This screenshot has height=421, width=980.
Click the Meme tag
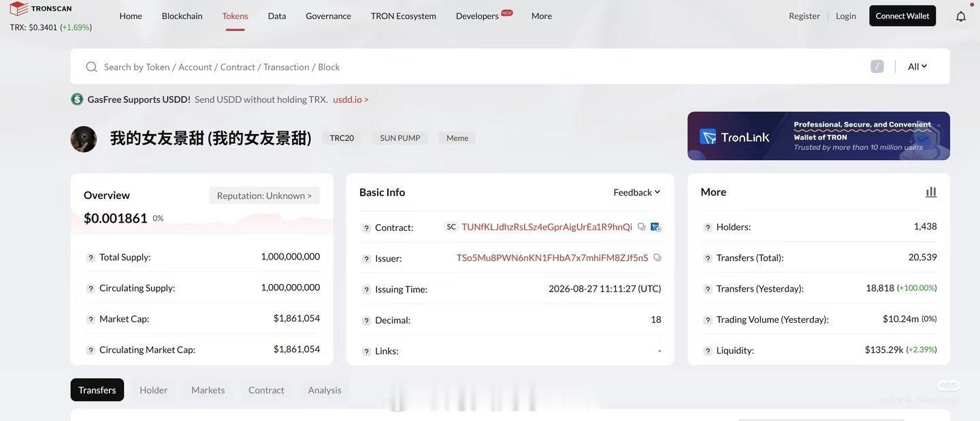tap(457, 138)
